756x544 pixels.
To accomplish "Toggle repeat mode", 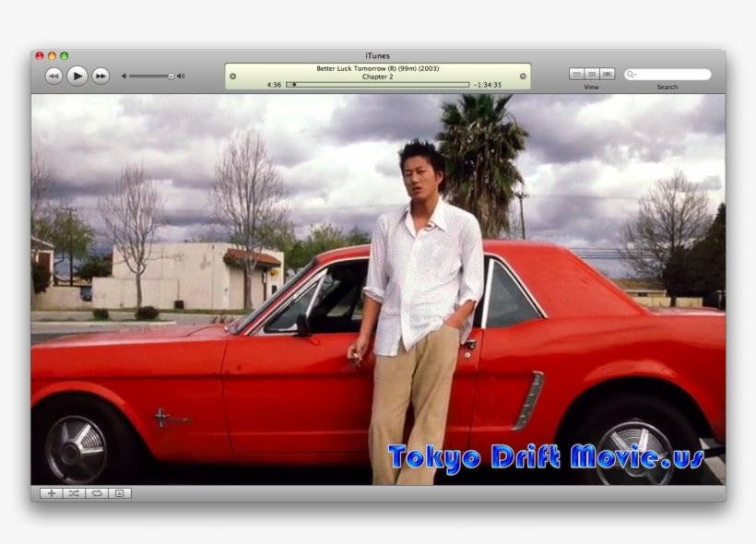I will click(97, 493).
